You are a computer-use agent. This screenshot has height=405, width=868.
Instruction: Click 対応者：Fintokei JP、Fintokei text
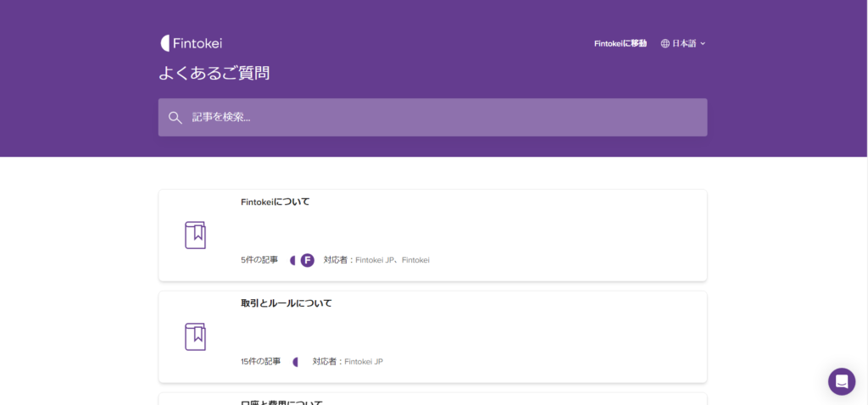(376, 260)
